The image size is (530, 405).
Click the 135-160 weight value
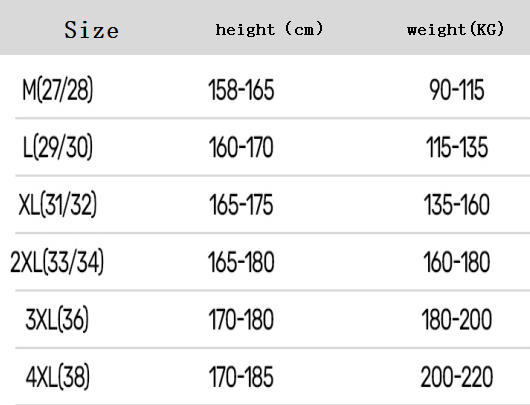[457, 205]
